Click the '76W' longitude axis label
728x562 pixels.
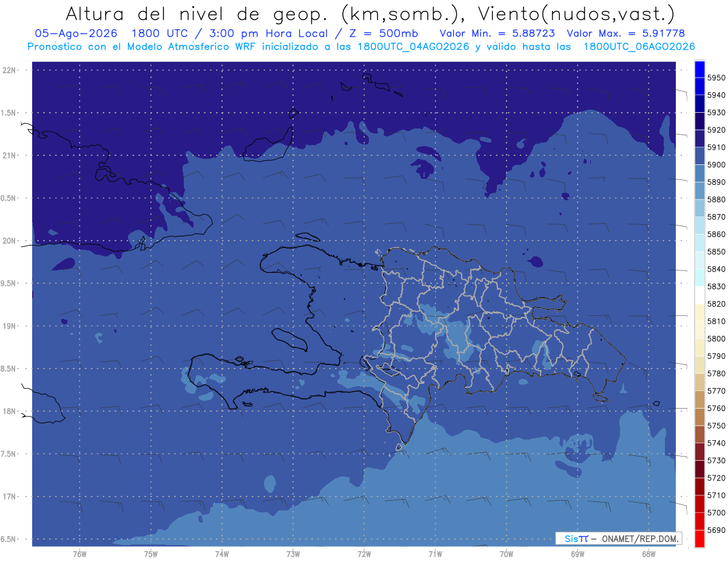(79, 554)
